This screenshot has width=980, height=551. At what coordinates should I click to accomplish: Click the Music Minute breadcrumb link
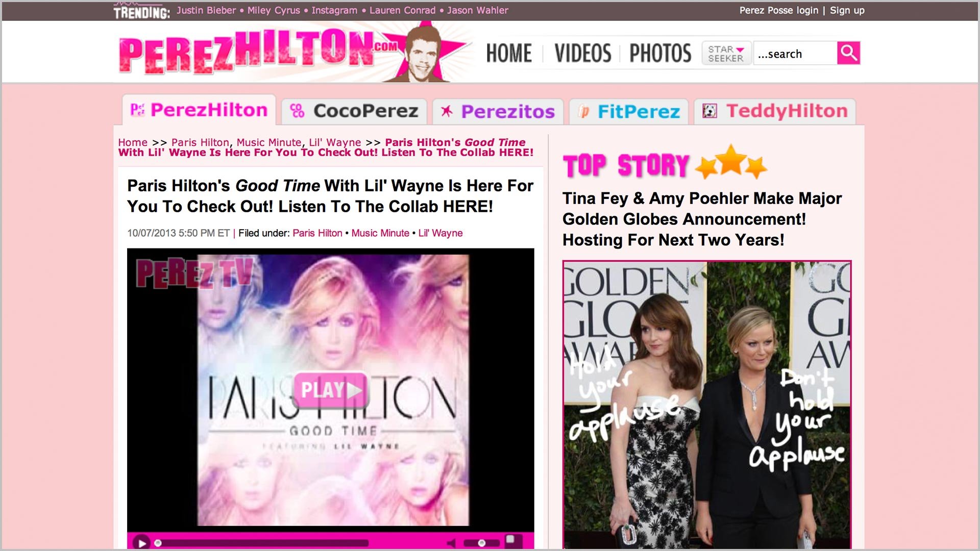click(269, 142)
